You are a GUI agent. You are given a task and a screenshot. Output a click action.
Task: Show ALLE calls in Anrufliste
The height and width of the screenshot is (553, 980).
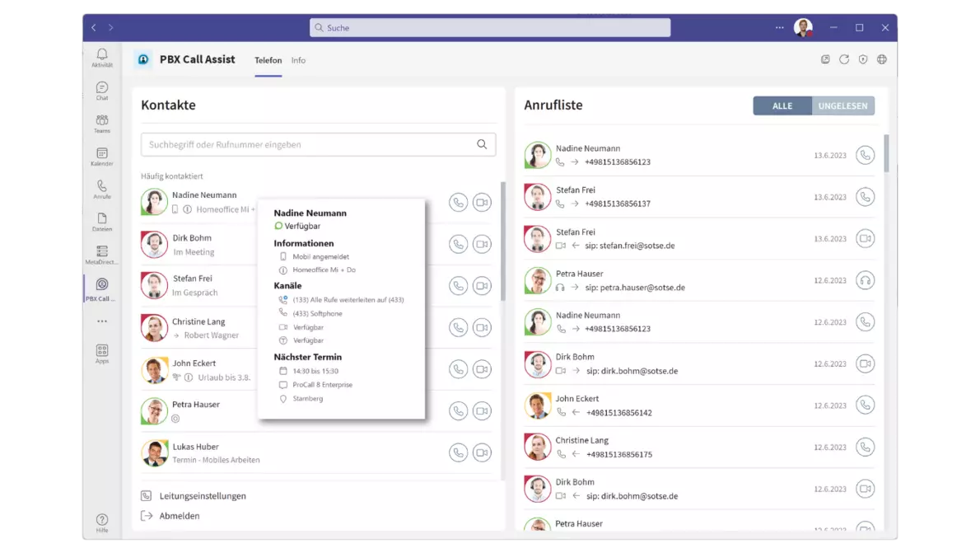[782, 105]
